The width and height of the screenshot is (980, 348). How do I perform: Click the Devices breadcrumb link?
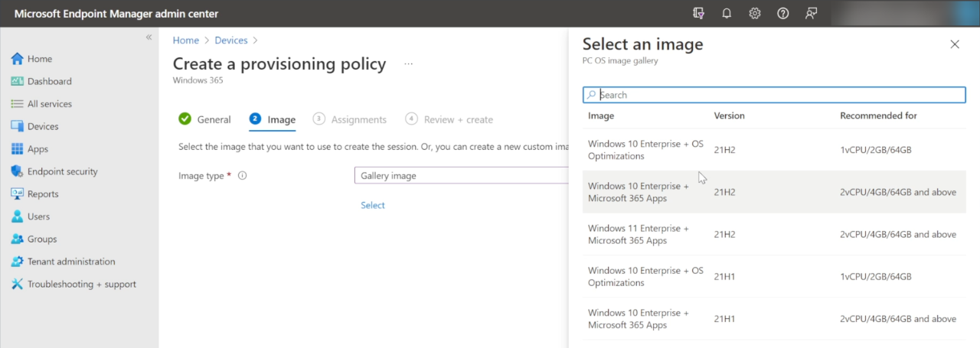point(231,41)
